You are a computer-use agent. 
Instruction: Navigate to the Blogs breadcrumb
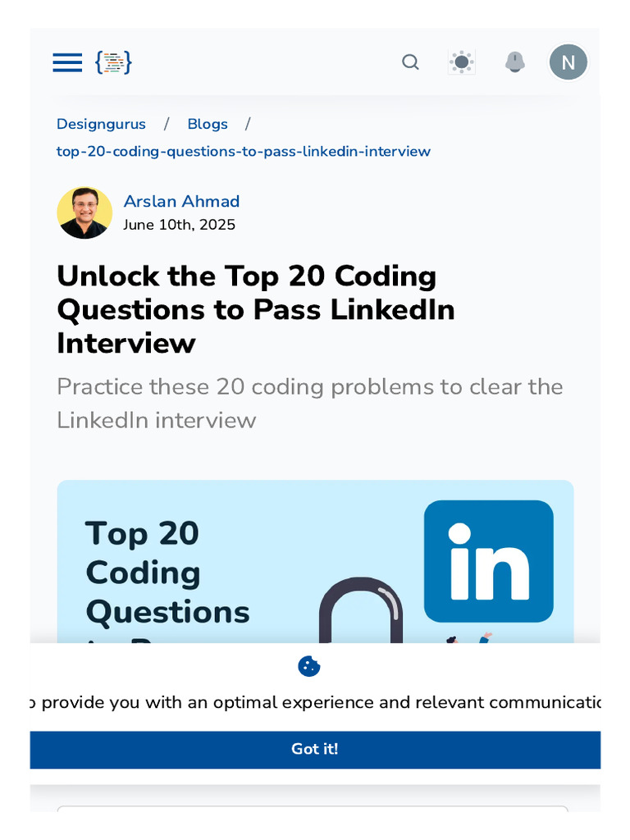click(x=208, y=124)
